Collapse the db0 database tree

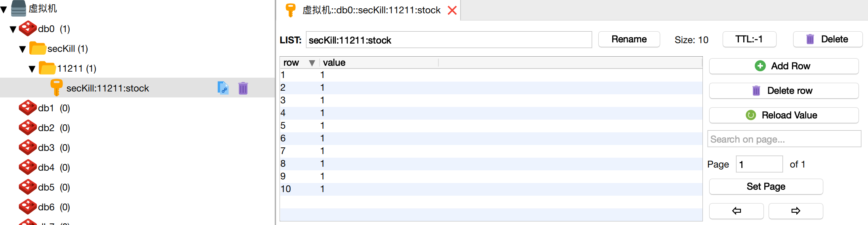(x=13, y=29)
